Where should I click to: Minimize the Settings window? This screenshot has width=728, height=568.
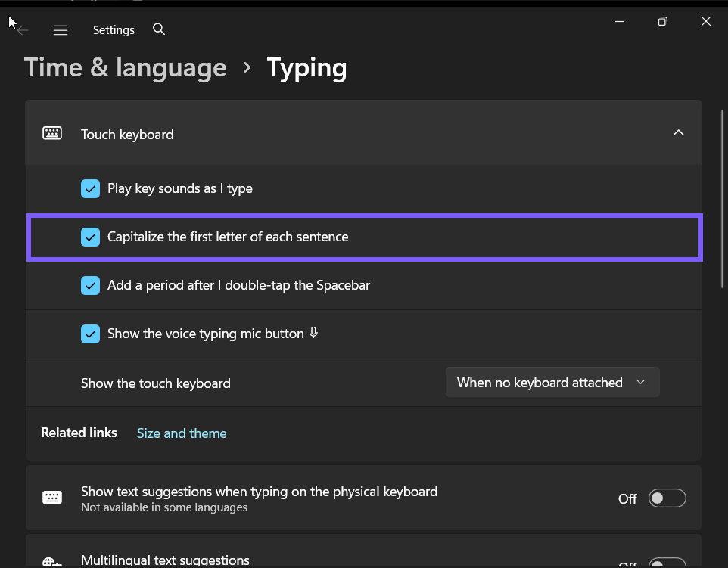tap(619, 21)
